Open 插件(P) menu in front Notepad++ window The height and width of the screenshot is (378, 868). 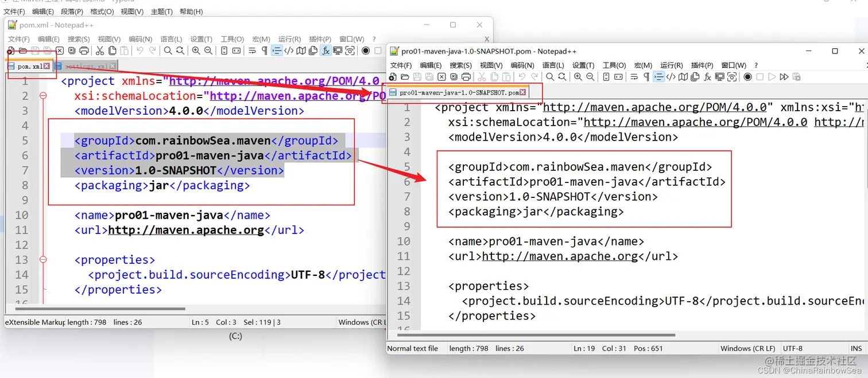(x=702, y=65)
